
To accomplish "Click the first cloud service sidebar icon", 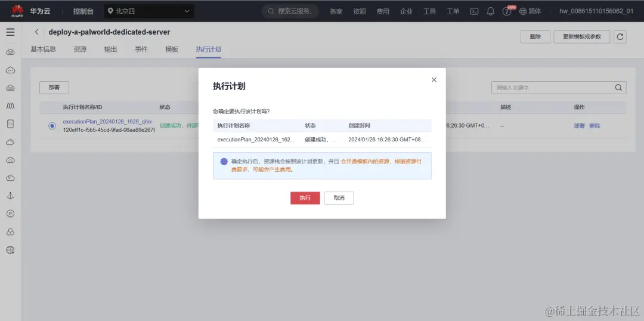I will coord(10,52).
